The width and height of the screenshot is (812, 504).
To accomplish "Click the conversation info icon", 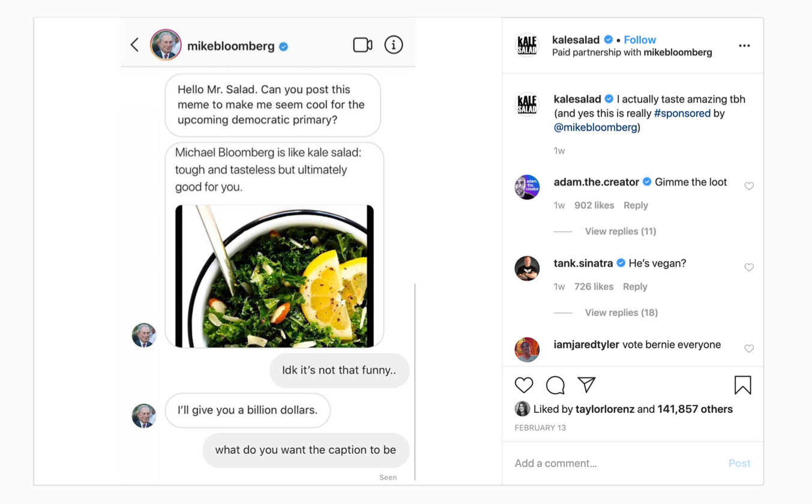I will [x=394, y=44].
